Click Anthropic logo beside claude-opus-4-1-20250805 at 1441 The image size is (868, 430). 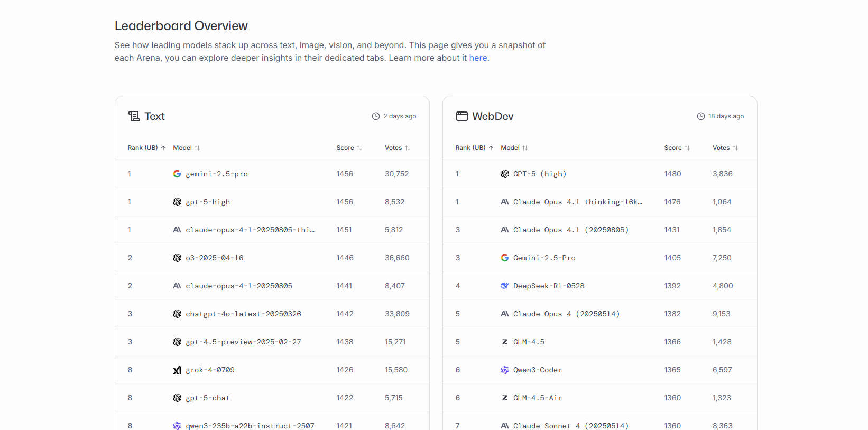pos(177,286)
